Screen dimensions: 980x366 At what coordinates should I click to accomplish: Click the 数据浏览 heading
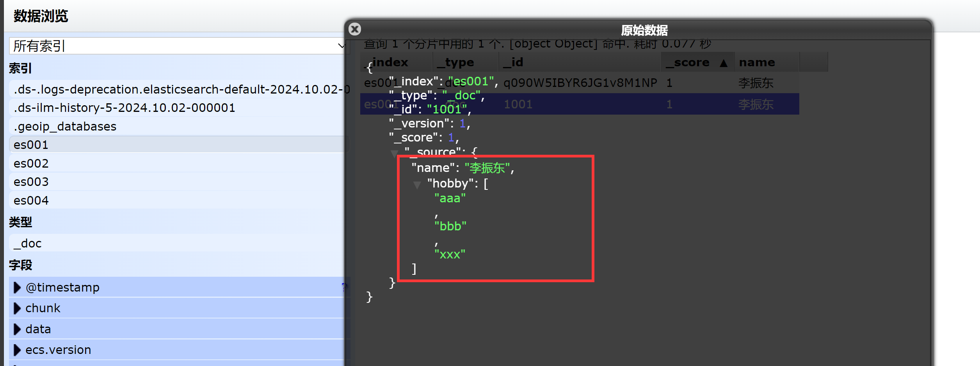(41, 16)
